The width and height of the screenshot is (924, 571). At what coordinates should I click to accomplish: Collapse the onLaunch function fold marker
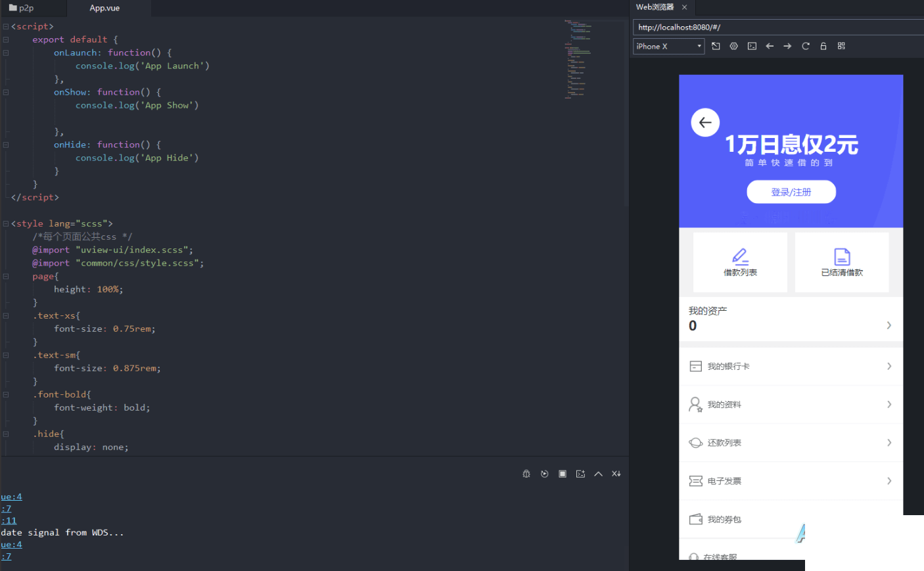[x=6, y=53]
